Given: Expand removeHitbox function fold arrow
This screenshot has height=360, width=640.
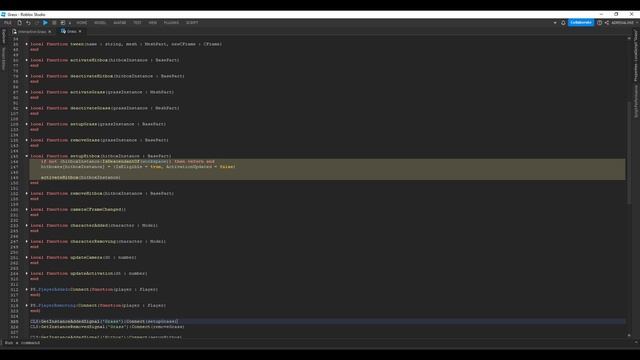Looking at the screenshot, I should 27,193.
